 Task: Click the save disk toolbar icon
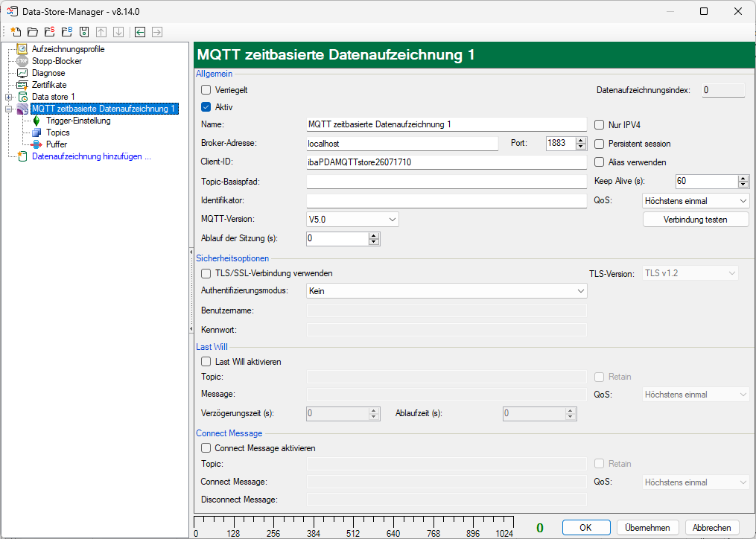pos(84,32)
